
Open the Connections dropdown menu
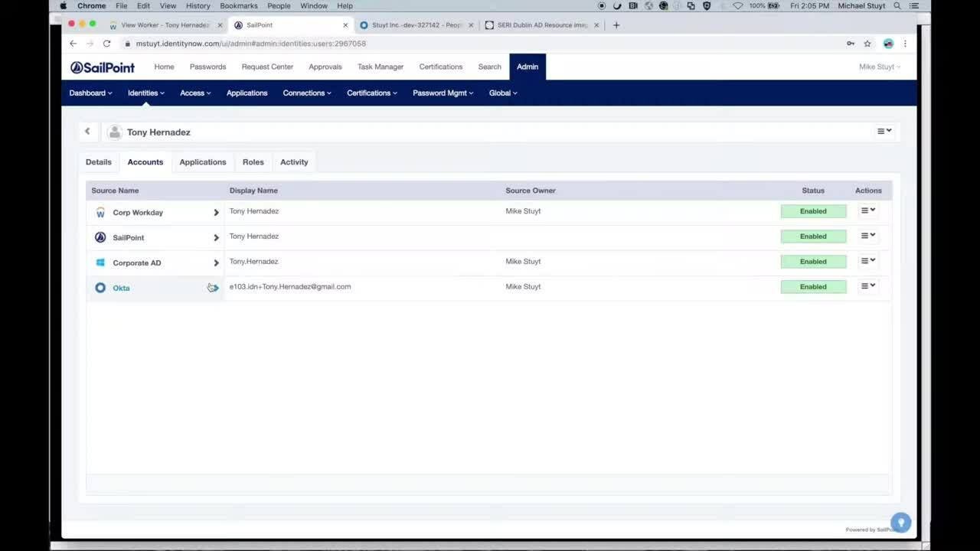pos(307,93)
